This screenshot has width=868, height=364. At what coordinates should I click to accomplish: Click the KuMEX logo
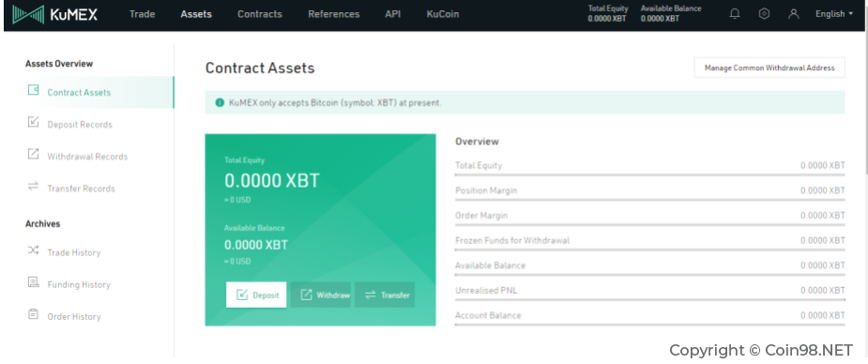pyautogui.click(x=54, y=14)
